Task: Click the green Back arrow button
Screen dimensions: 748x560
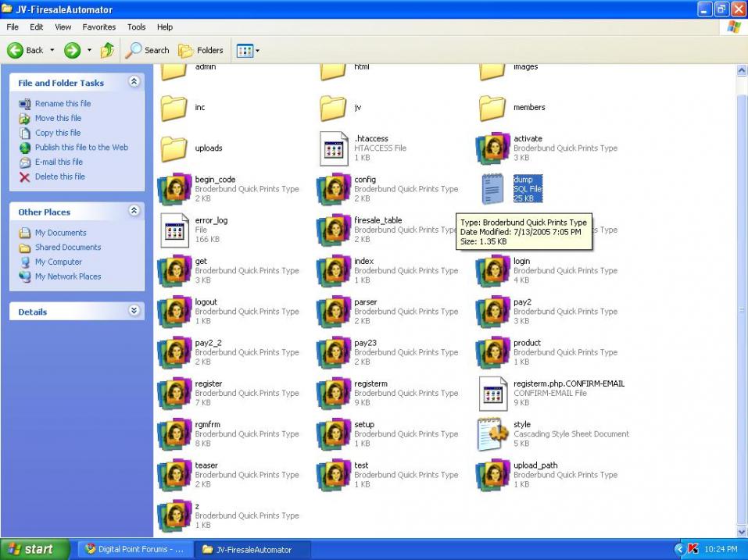Action: 16,50
